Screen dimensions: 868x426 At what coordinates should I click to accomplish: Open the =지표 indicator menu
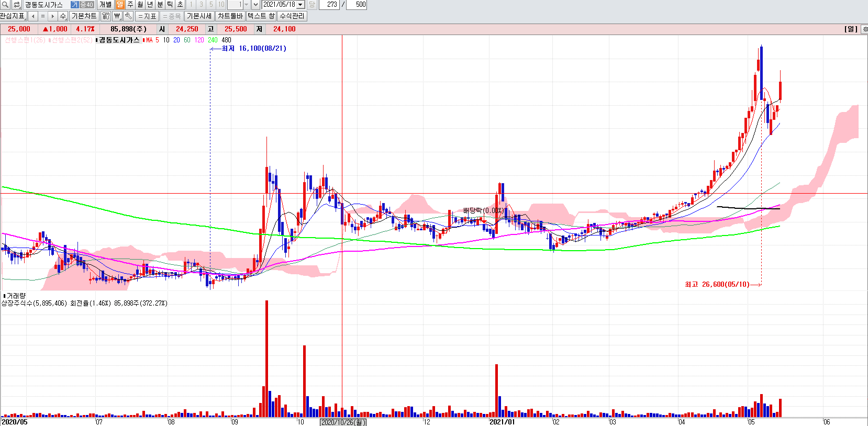pos(147,16)
